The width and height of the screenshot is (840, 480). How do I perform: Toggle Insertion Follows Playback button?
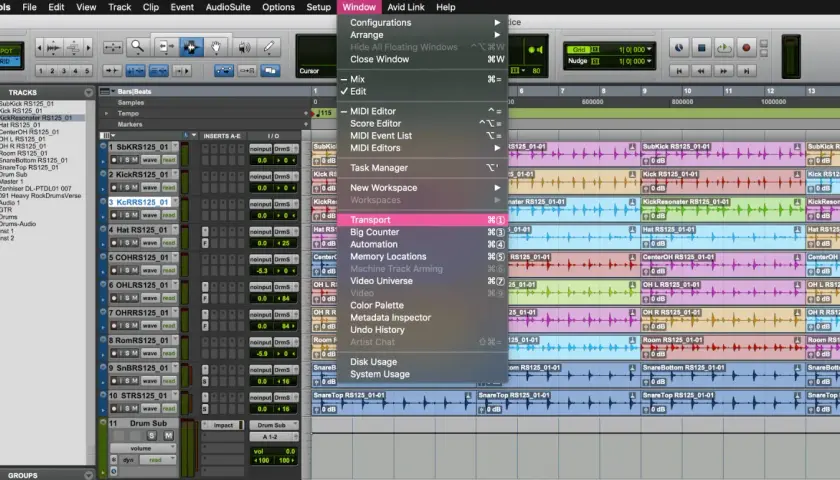pos(181,70)
